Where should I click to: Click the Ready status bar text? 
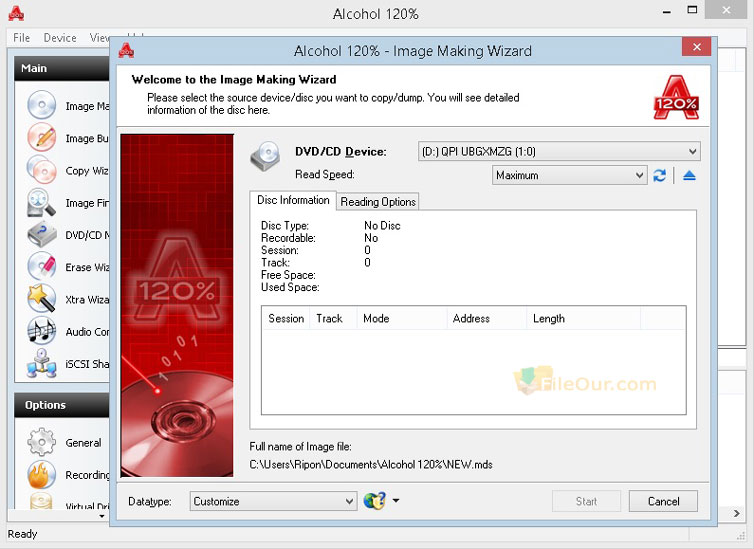(x=22, y=534)
